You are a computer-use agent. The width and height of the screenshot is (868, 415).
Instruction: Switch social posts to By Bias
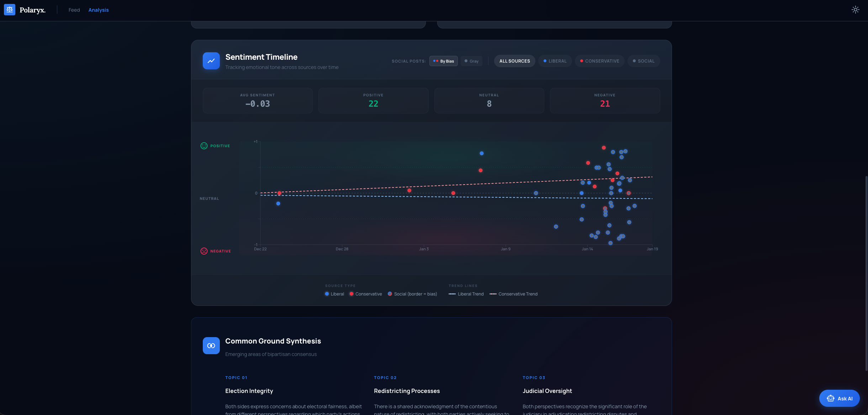pyautogui.click(x=443, y=61)
